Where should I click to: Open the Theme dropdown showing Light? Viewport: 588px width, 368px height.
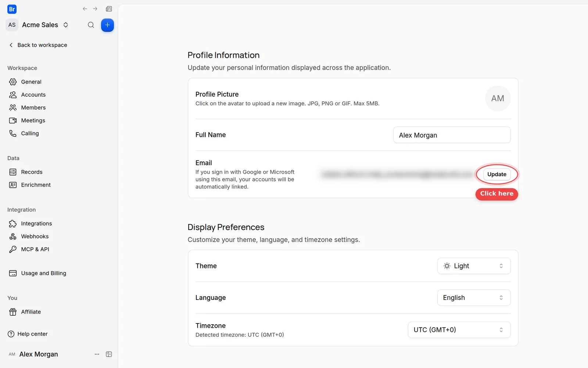click(x=474, y=266)
